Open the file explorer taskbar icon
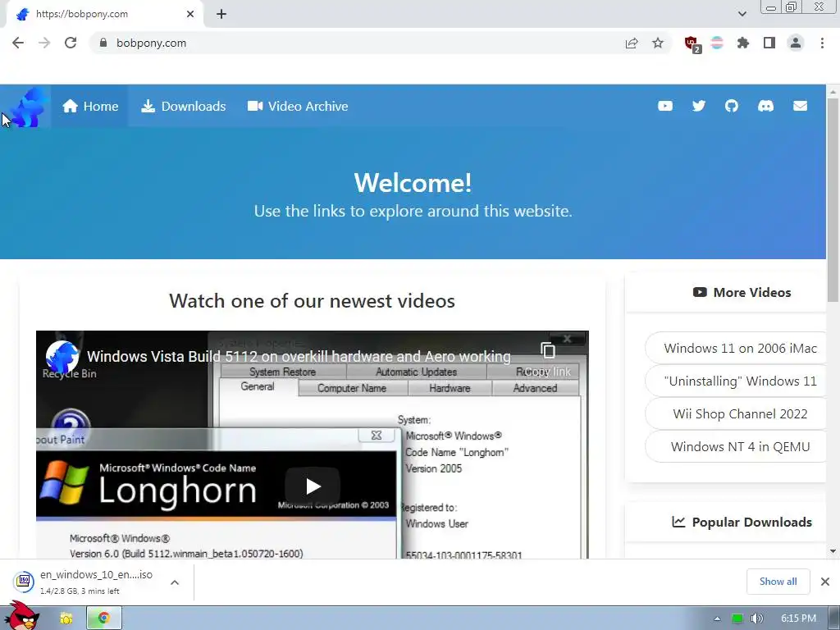Viewport: 840px width, 630px height. (x=66, y=619)
